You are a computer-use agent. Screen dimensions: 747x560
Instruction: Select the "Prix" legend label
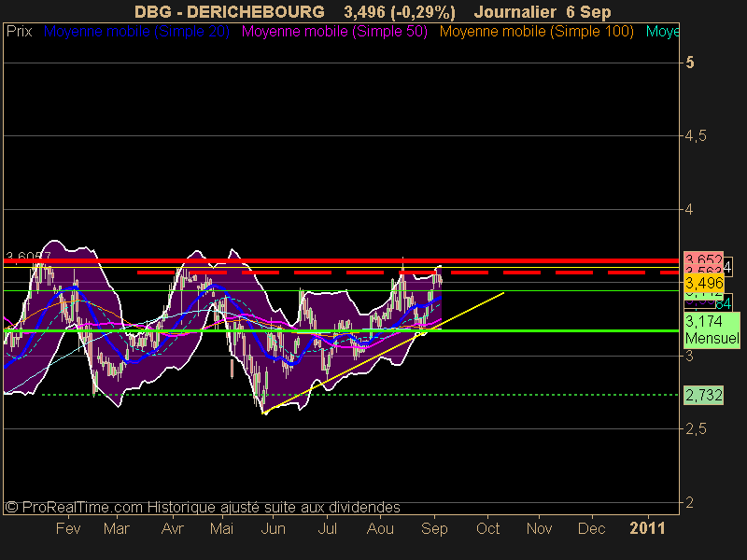[x=19, y=32]
